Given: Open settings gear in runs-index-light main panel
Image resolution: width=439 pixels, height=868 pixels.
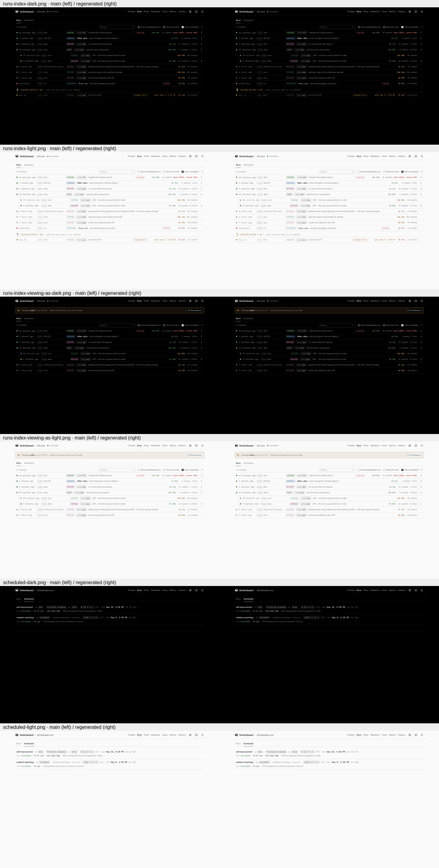Looking at the screenshot, I should pyautogui.click(x=190, y=156).
